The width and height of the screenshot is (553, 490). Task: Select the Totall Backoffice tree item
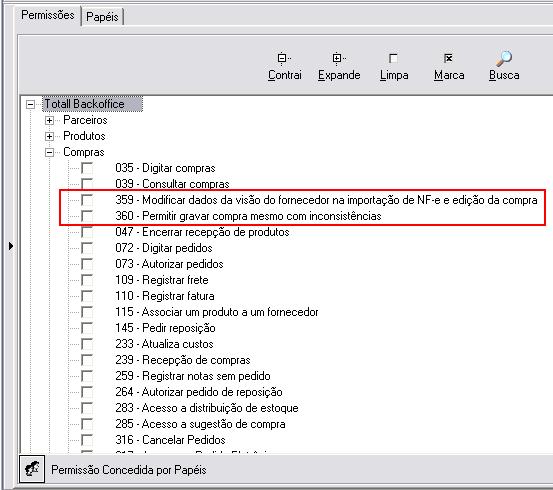click(92, 104)
